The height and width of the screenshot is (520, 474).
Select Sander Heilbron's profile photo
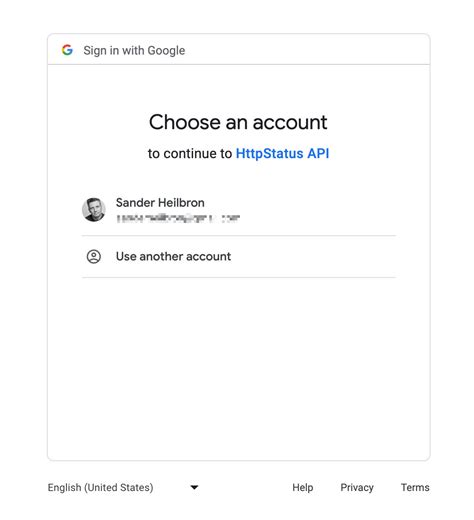click(x=94, y=209)
